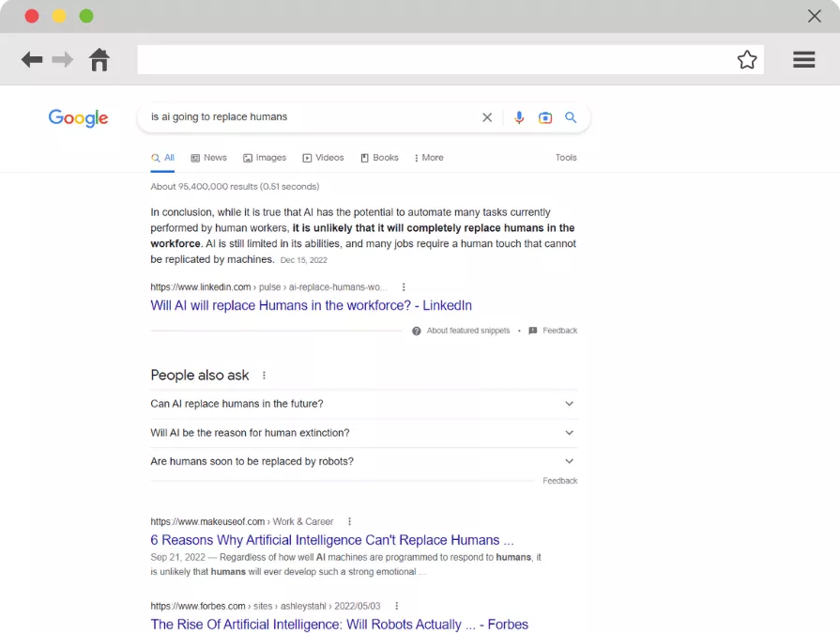Viewport: 840px width, 633px height.
Task: Expand "Can AI replace humans in the future?"
Action: click(569, 404)
